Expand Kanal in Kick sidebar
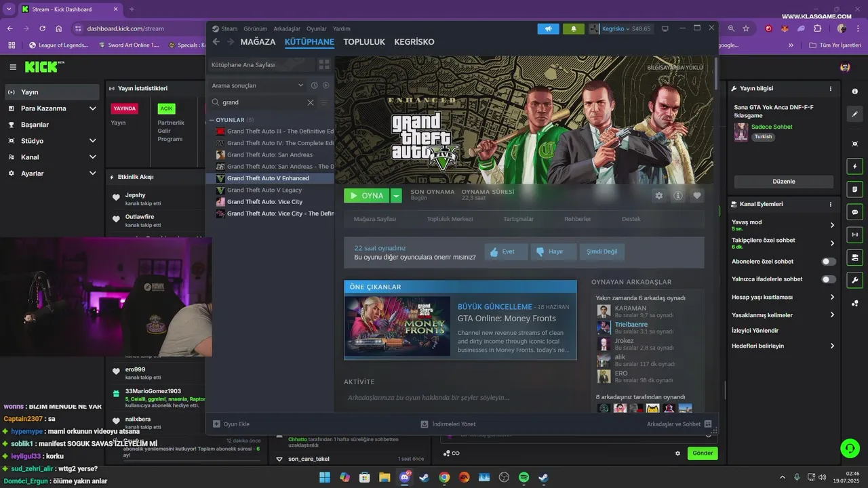The height and width of the screenshot is (488, 868). (x=92, y=157)
